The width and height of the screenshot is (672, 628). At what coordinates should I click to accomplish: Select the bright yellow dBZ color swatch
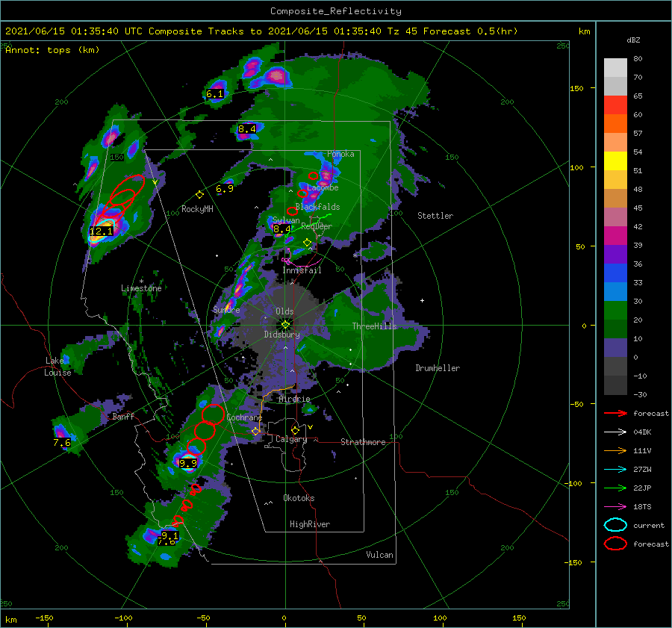click(x=615, y=161)
